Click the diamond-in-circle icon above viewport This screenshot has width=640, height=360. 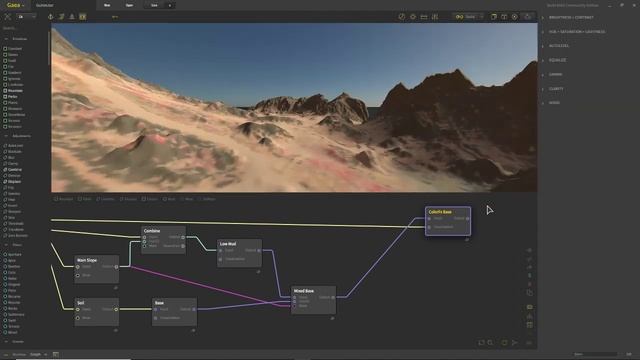[x=515, y=17]
